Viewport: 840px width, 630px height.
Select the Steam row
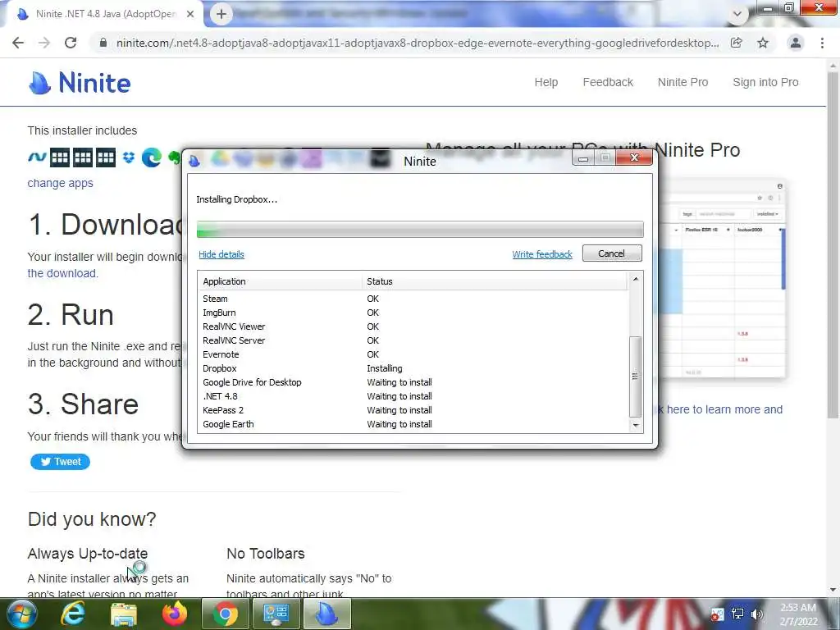point(413,299)
